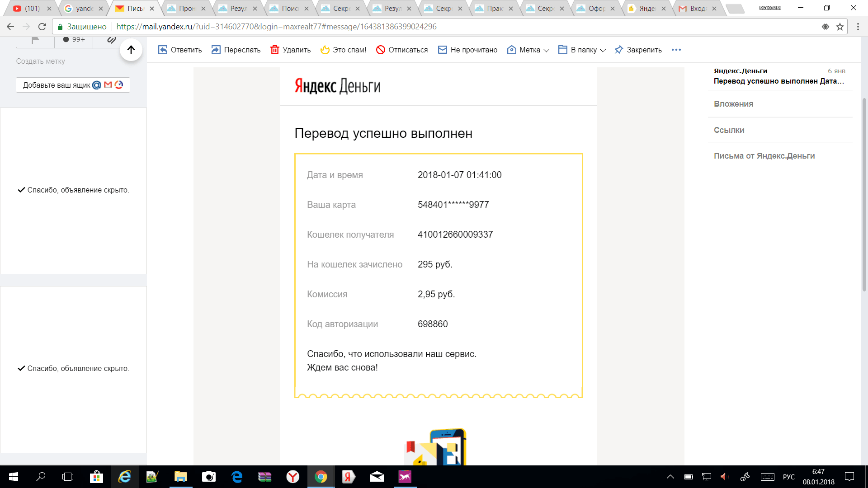Click the extension icon in address bar
Viewport: 868px width, 488px height.
(x=826, y=27)
